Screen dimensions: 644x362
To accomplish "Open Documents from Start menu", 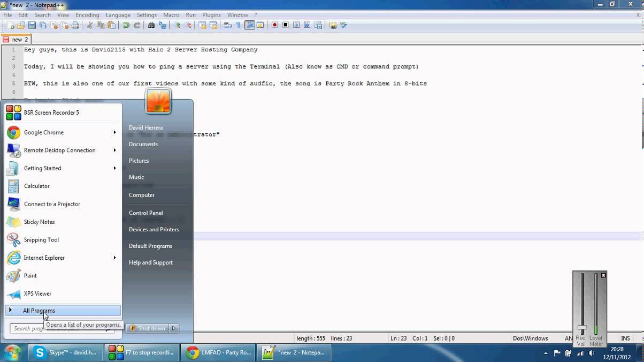I will click(143, 144).
